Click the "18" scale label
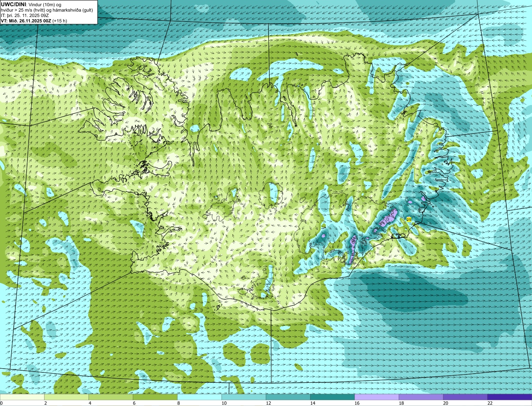Viewport: 532px width, 406px height. pos(401,403)
